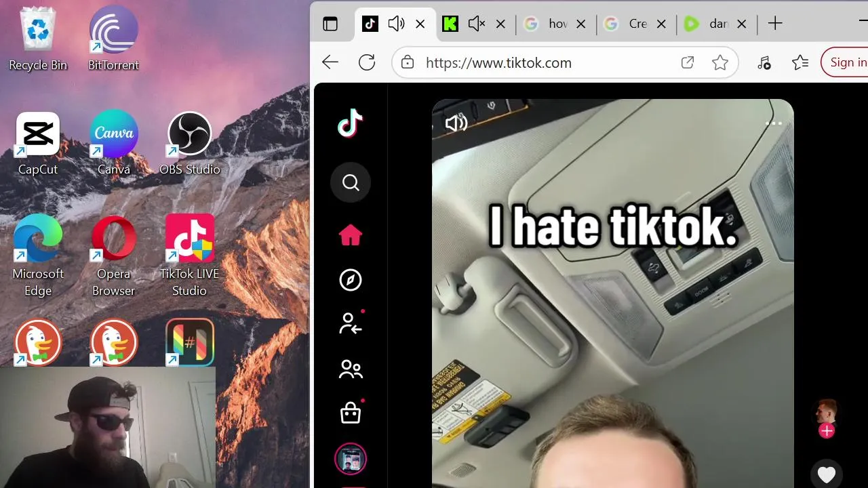Open the colorful hashtag app desktop shortcut
This screenshot has width=868, height=488.
190,342
